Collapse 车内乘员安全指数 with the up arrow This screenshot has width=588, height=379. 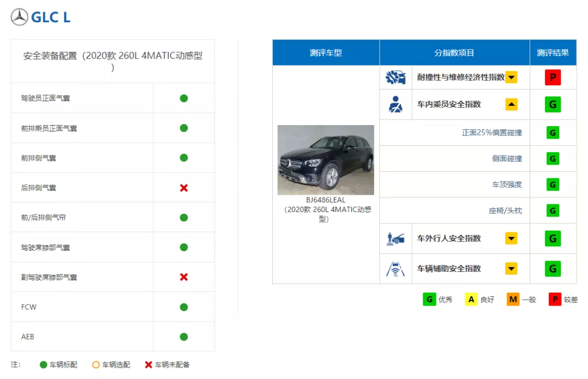click(511, 104)
